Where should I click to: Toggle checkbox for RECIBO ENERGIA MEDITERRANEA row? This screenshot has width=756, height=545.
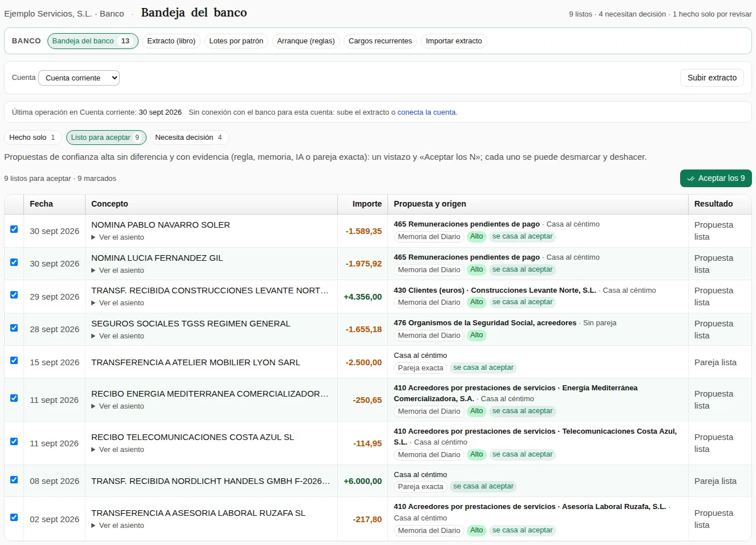pyautogui.click(x=14, y=398)
